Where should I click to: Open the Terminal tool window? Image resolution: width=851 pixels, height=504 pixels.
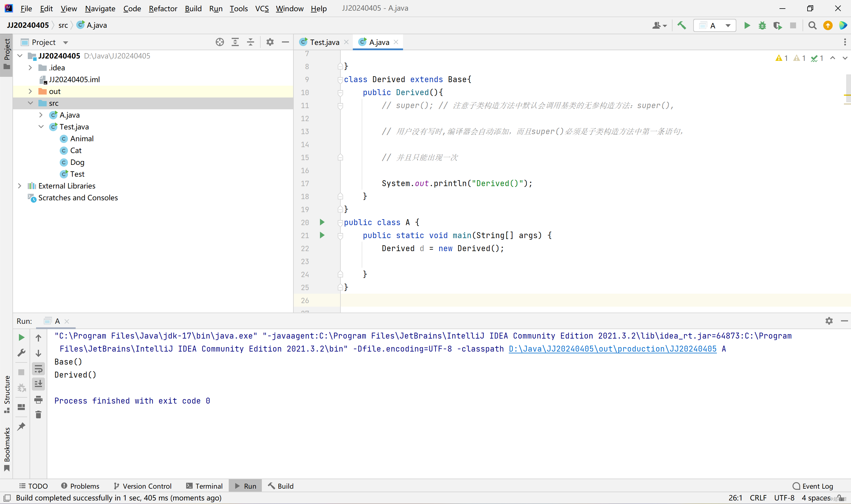point(204,486)
